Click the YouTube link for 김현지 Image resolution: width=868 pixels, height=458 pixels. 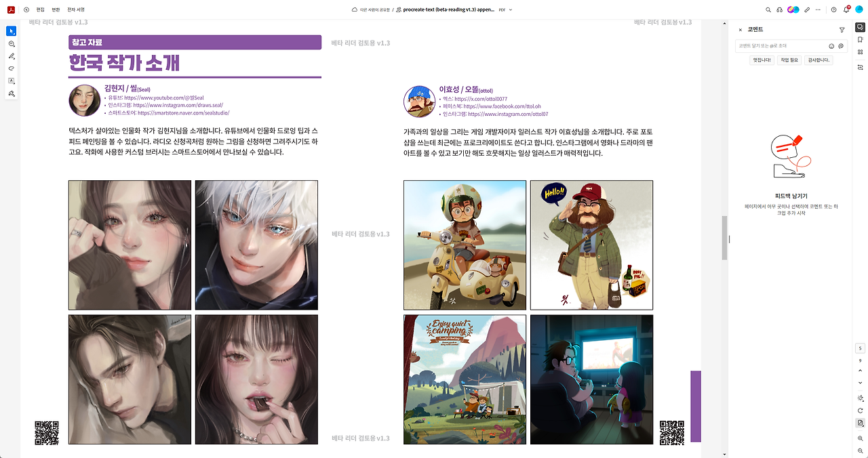(x=164, y=98)
